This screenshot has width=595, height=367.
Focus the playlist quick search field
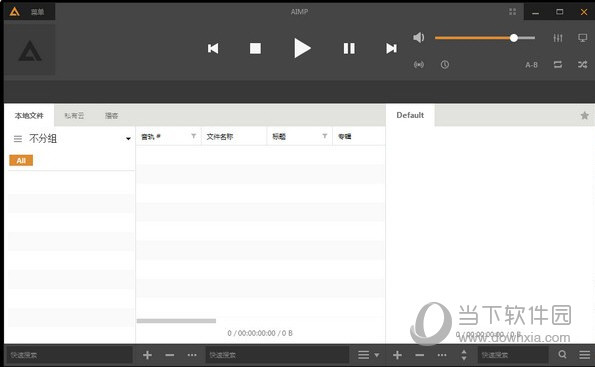513,355
